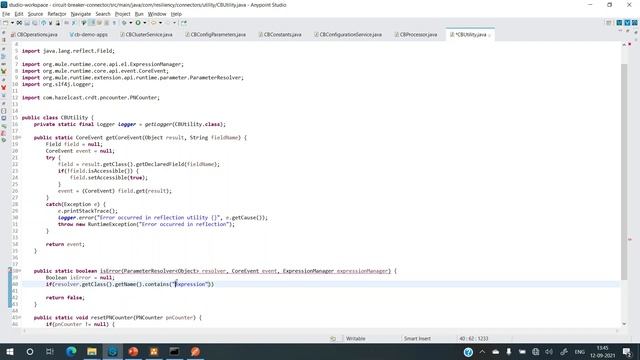Open the File menu
Screen dimensions: 640x360
(6, 14)
